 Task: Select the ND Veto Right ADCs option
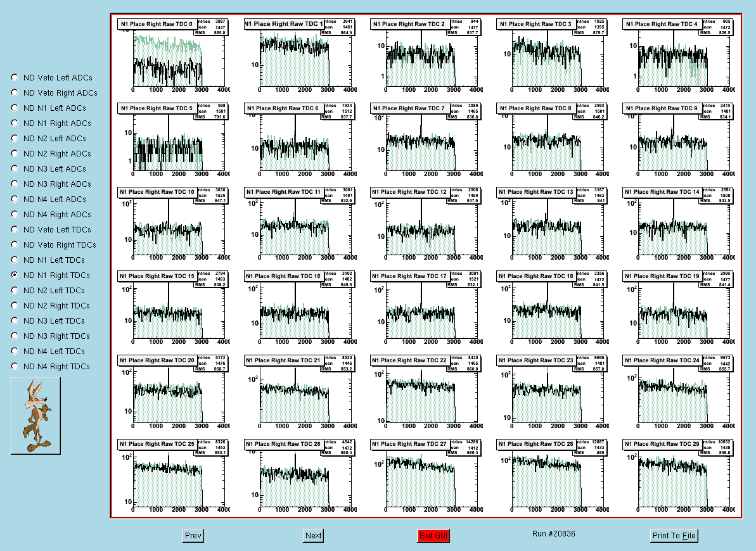[15, 92]
